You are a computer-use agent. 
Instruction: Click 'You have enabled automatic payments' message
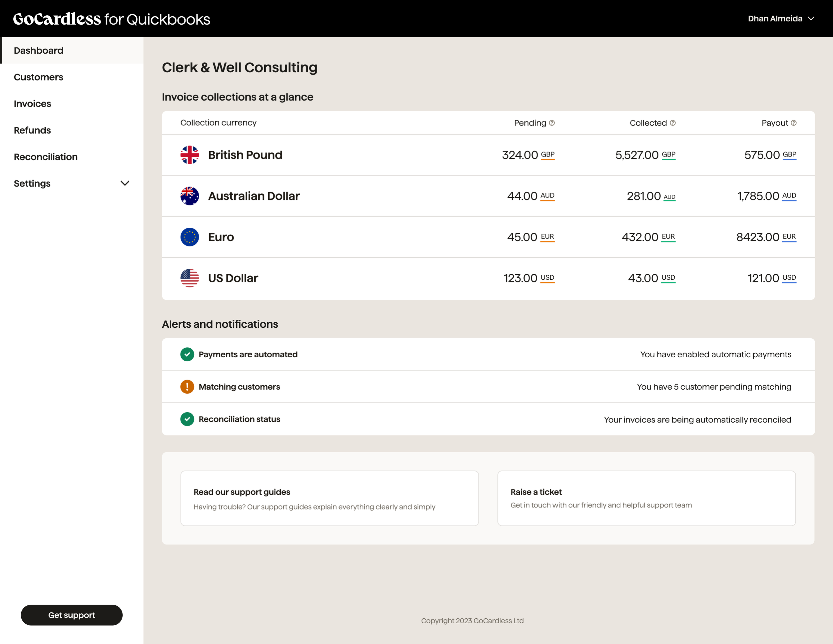tap(715, 354)
